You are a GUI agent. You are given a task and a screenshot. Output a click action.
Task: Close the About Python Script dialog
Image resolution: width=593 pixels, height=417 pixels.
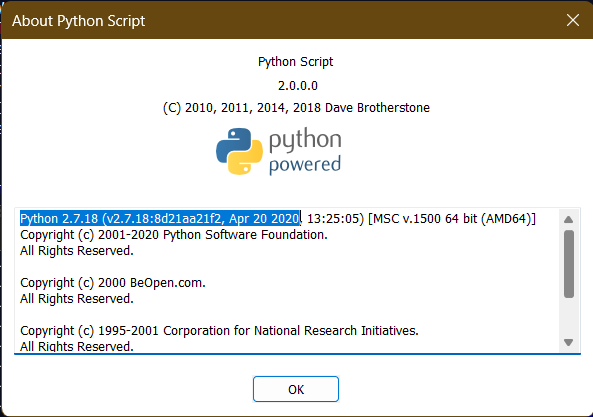point(573,20)
